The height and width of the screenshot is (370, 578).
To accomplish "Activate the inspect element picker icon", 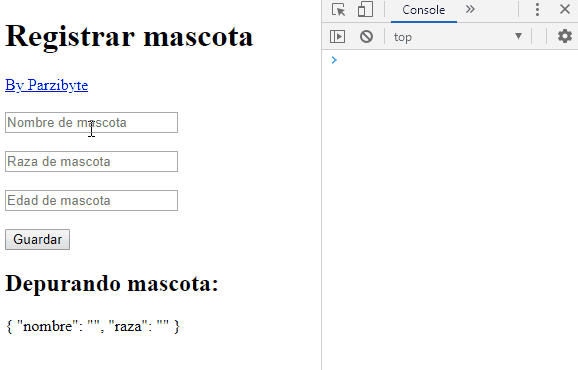I will (x=338, y=10).
